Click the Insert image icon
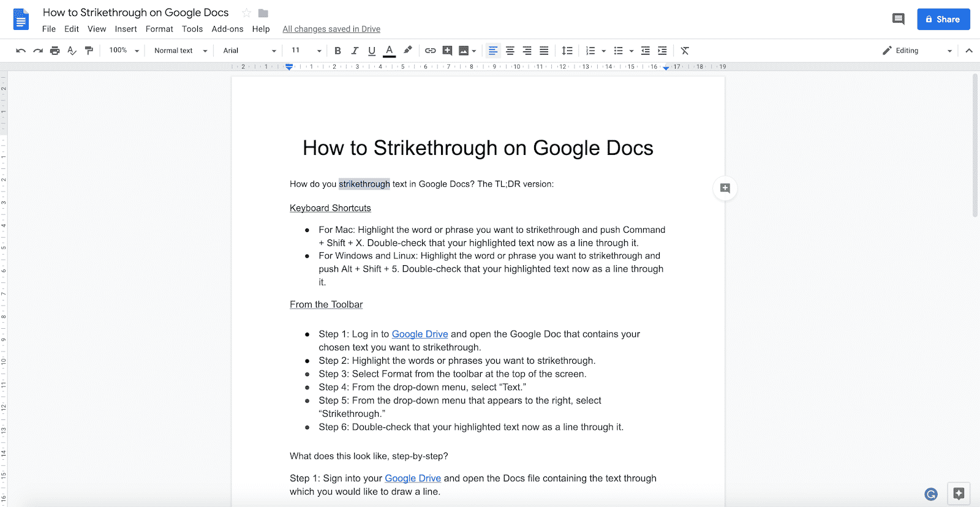Image resolution: width=980 pixels, height=507 pixels. [464, 51]
